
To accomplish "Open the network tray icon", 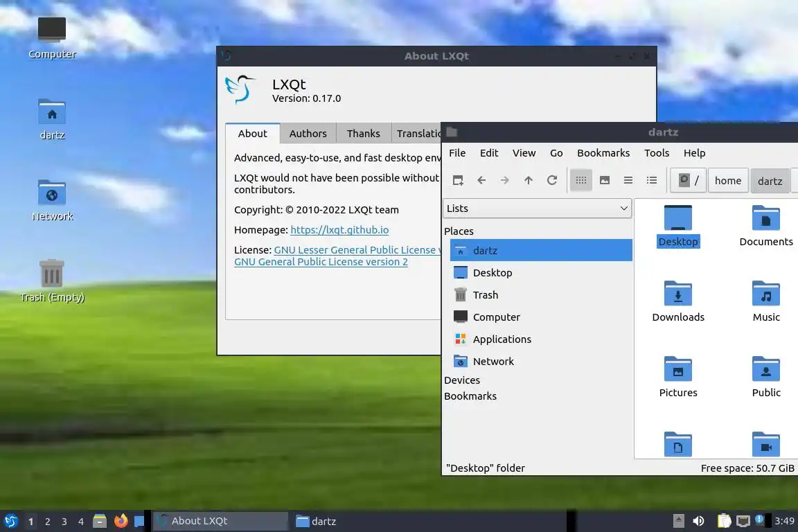I will coord(743,521).
